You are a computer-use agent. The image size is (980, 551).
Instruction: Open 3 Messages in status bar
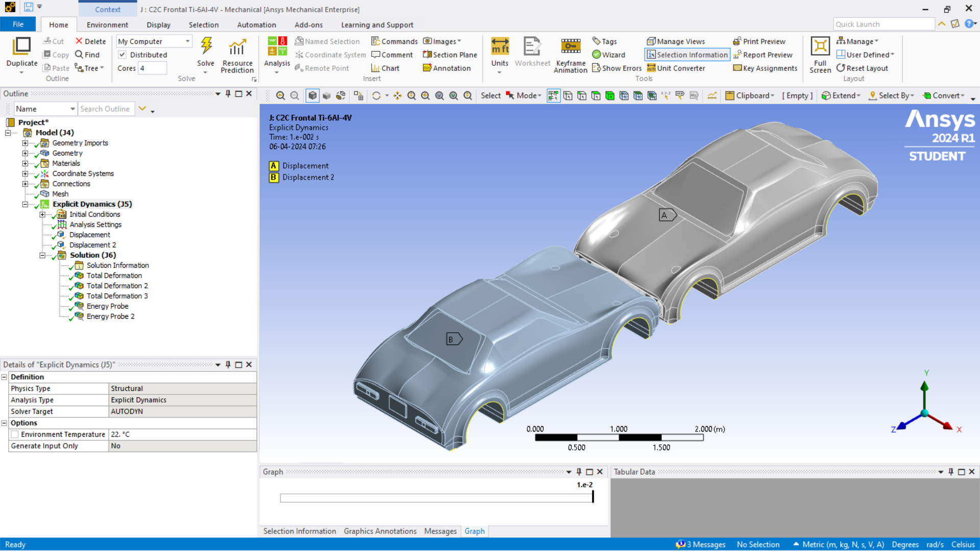click(x=701, y=544)
